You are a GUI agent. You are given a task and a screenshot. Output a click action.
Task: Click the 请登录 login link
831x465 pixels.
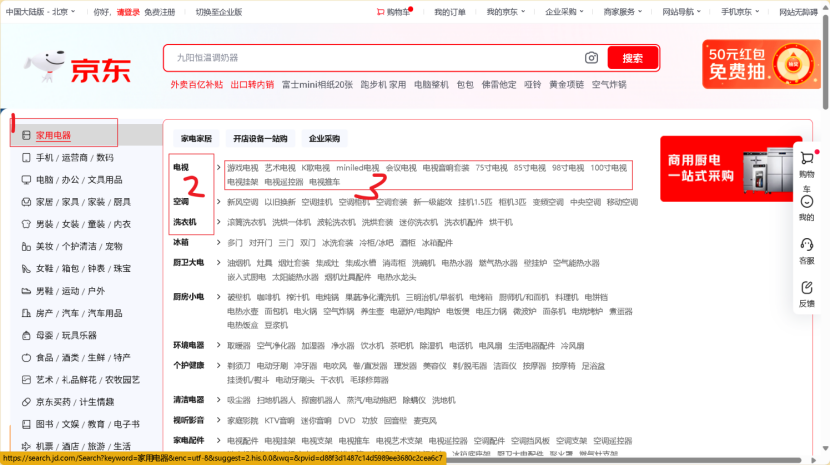[128, 12]
